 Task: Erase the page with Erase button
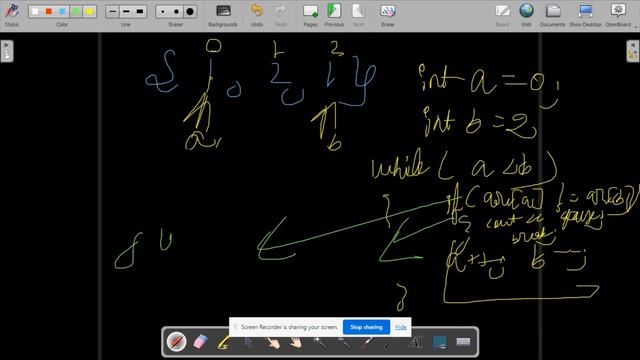tap(387, 15)
